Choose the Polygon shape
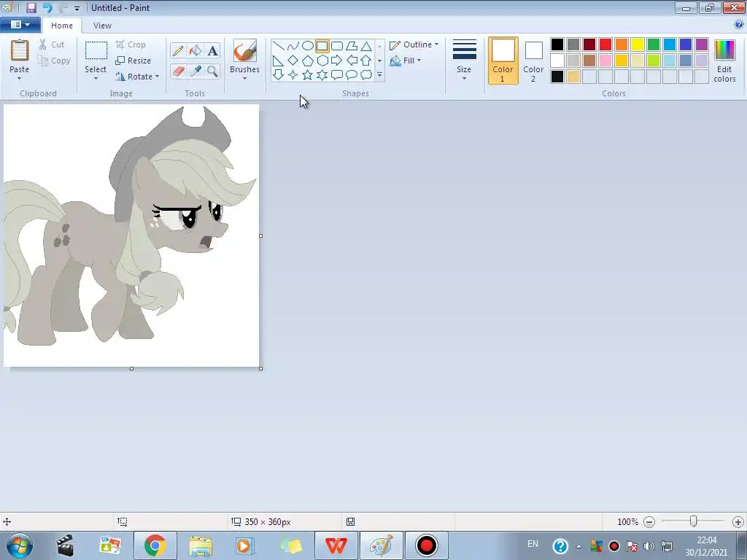The height and width of the screenshot is (560, 747). tap(352, 46)
